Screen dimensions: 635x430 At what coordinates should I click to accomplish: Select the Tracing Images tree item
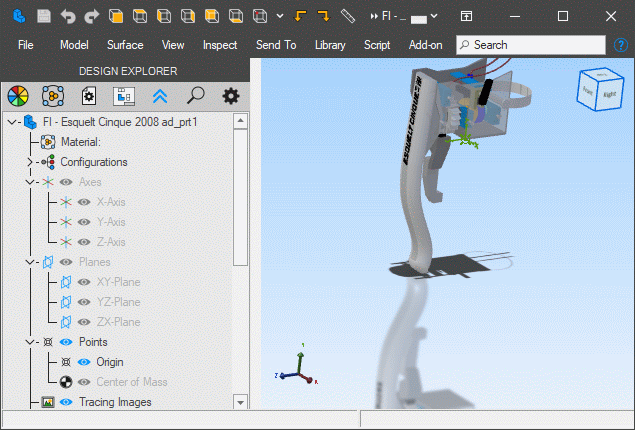tap(115, 402)
